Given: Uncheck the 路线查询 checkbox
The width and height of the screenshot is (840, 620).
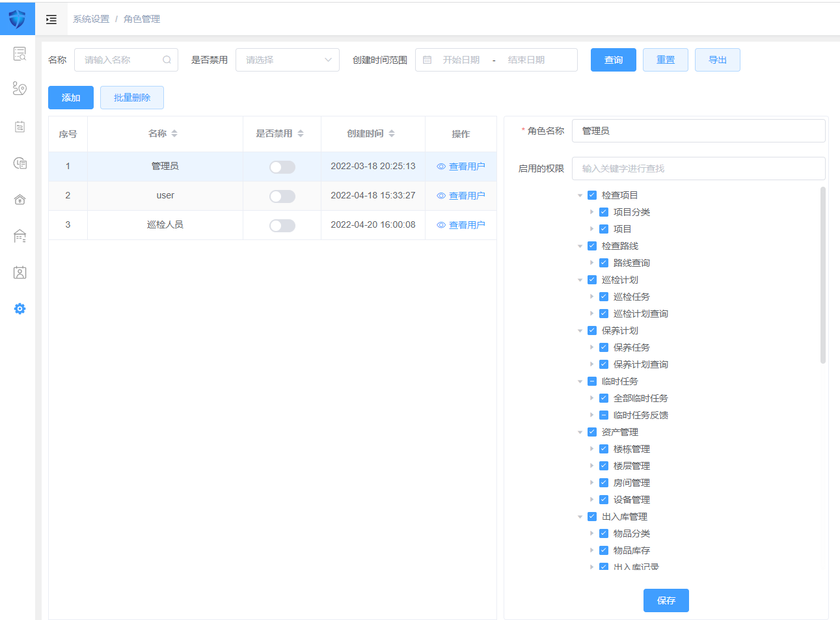Looking at the screenshot, I should pyautogui.click(x=604, y=263).
